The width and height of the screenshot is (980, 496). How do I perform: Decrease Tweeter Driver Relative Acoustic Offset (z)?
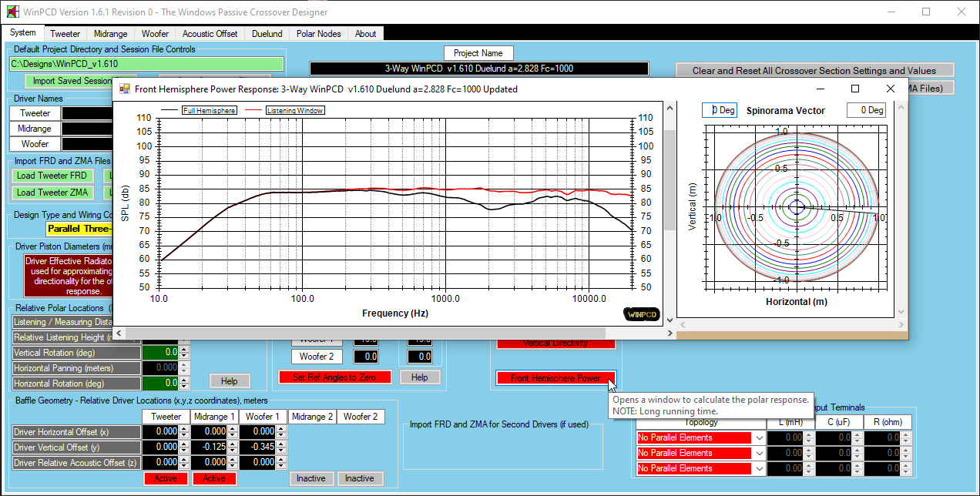point(184,466)
